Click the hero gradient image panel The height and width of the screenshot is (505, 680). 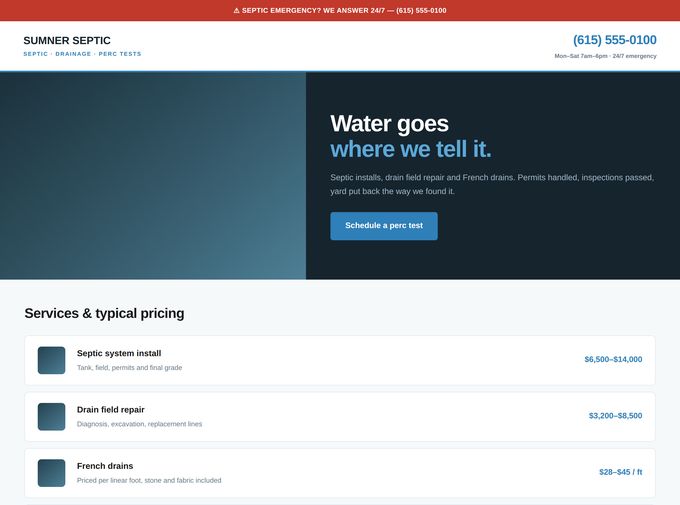(153, 175)
